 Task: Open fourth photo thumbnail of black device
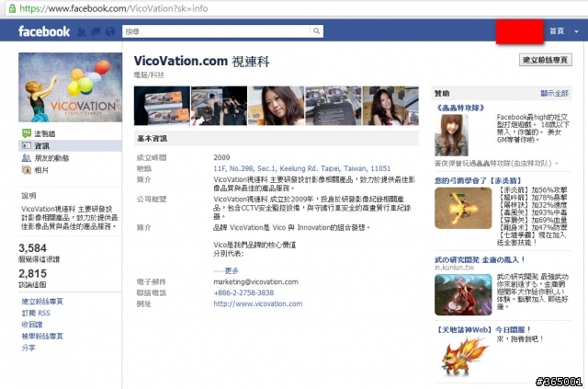pos(334,106)
